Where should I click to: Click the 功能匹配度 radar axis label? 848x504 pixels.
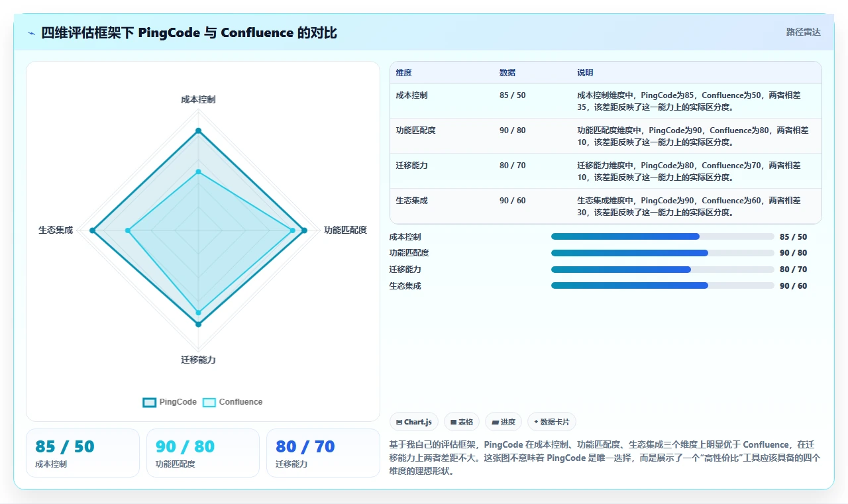click(345, 230)
